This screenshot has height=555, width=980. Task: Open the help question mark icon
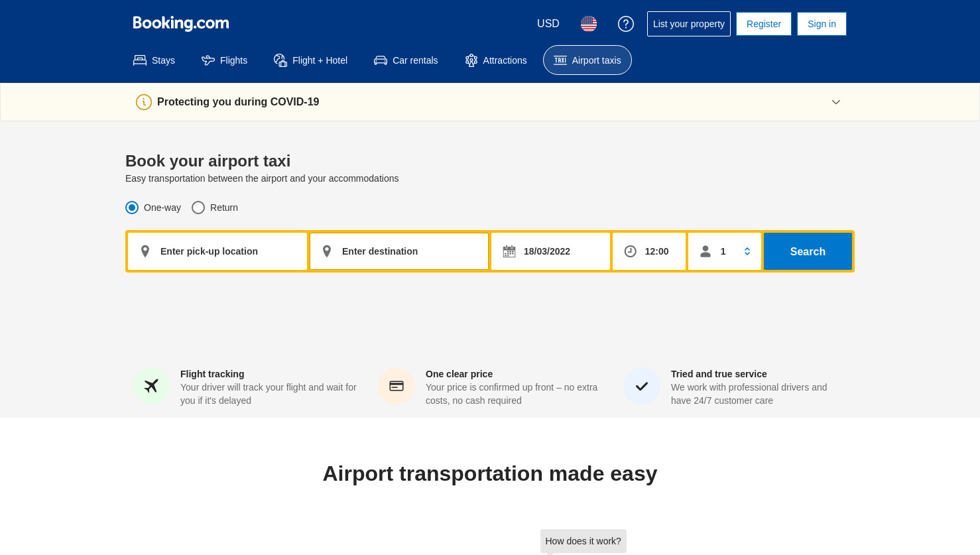[x=626, y=24]
